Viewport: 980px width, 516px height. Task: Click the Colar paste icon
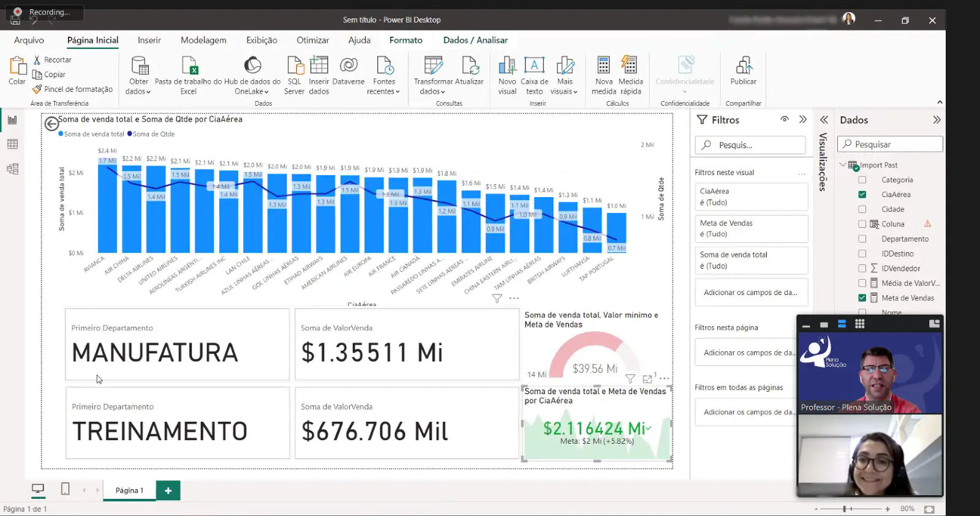(x=17, y=66)
